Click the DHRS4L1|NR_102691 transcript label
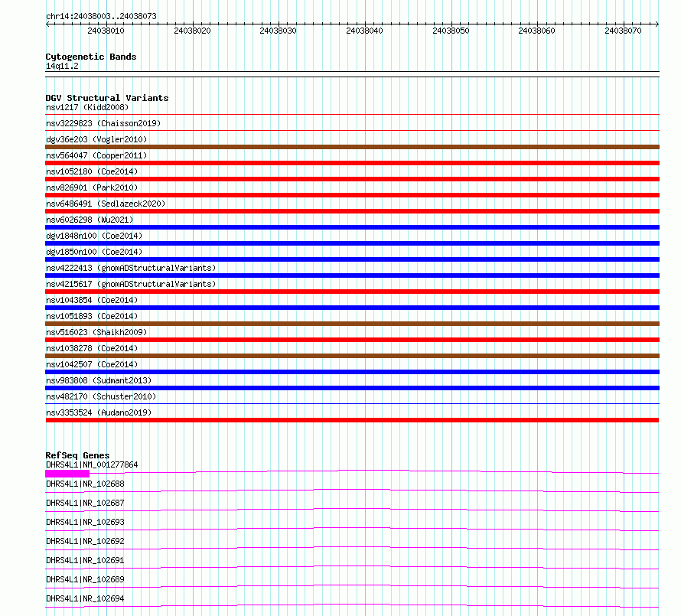Viewport: 681px width, 616px height. [85, 560]
